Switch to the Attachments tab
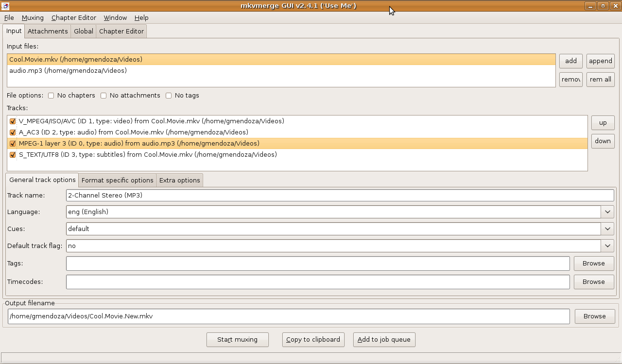 (48, 31)
